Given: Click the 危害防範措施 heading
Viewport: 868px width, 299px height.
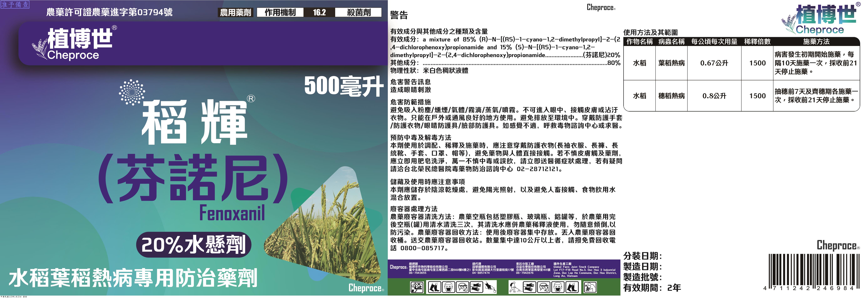Looking at the screenshot, I should 410,102.
